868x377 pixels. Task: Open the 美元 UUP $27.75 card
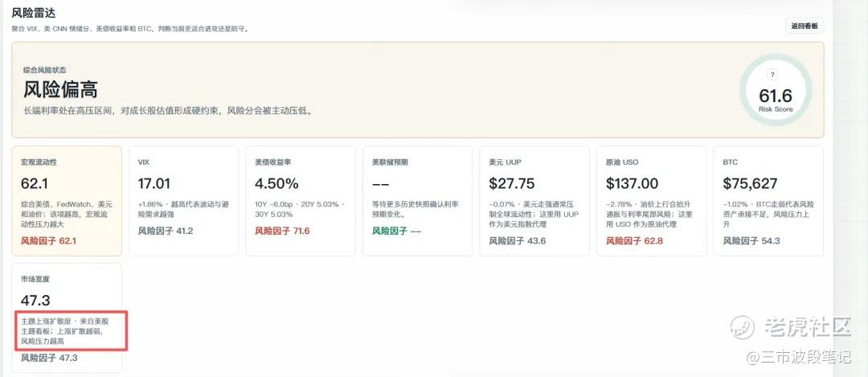[534, 201]
